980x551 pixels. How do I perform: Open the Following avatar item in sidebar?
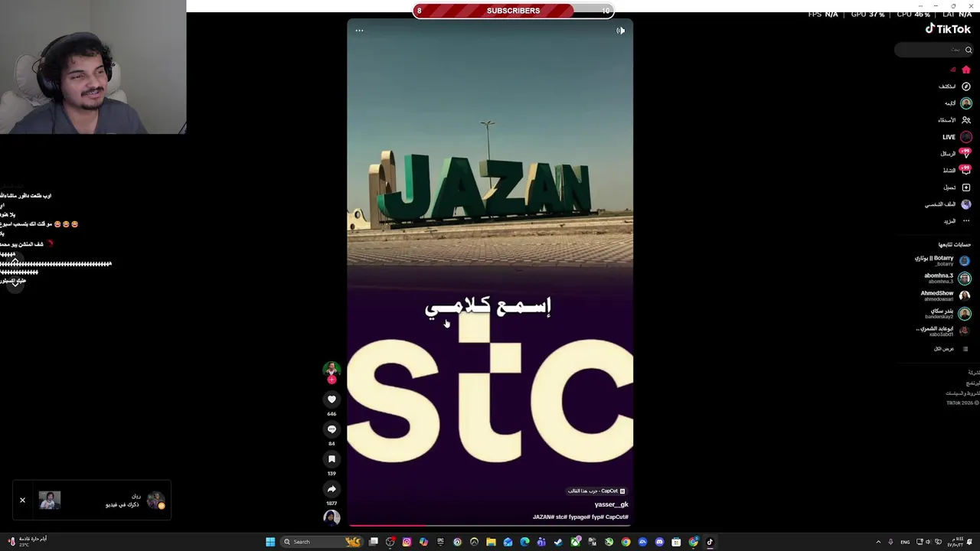tap(966, 103)
